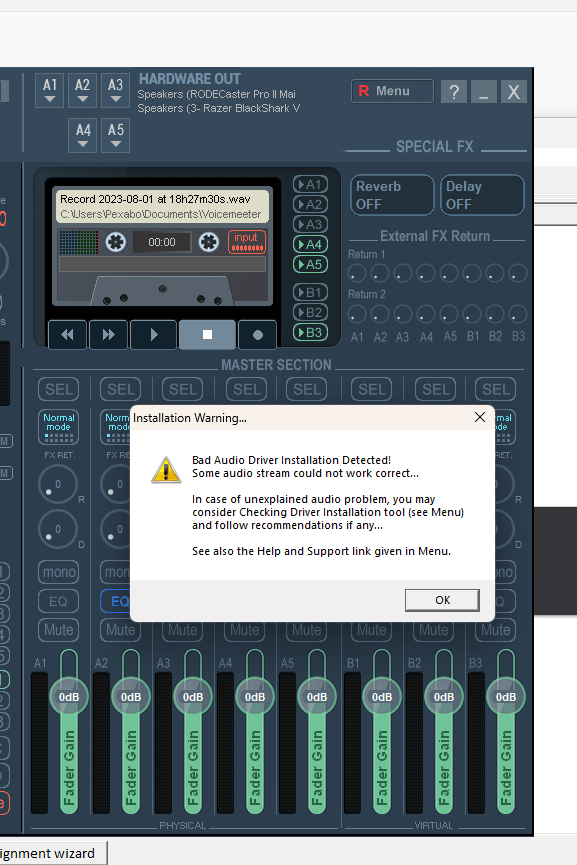The image size is (577, 865).
Task: Disable recorder routing to A4 bus
Action: 311,244
